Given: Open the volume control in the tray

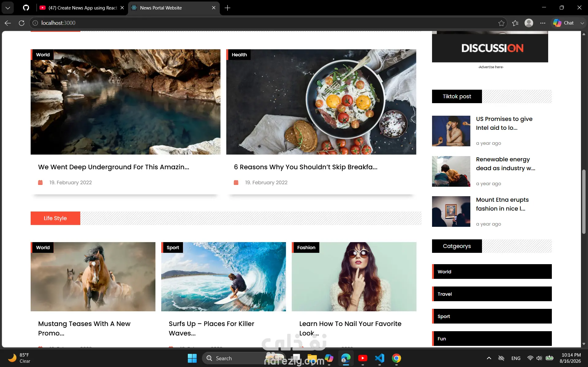Looking at the screenshot, I should click(x=539, y=358).
